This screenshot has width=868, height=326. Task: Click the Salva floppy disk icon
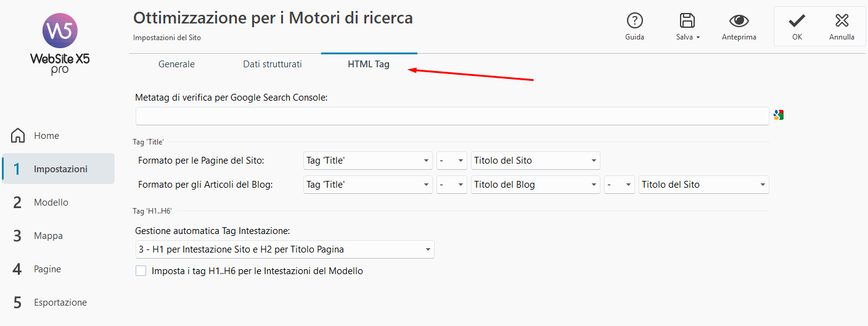click(x=687, y=21)
